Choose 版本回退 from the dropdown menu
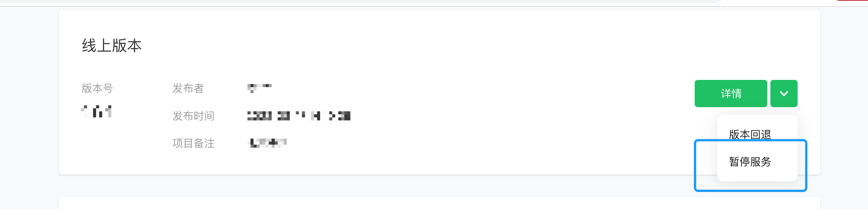Screen dimensions: 868x209 [x=750, y=134]
